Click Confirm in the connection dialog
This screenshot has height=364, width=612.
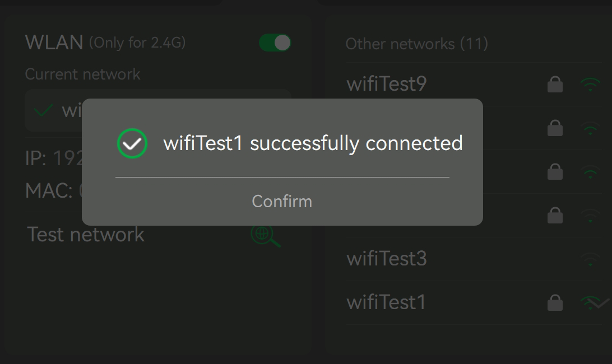(x=282, y=201)
